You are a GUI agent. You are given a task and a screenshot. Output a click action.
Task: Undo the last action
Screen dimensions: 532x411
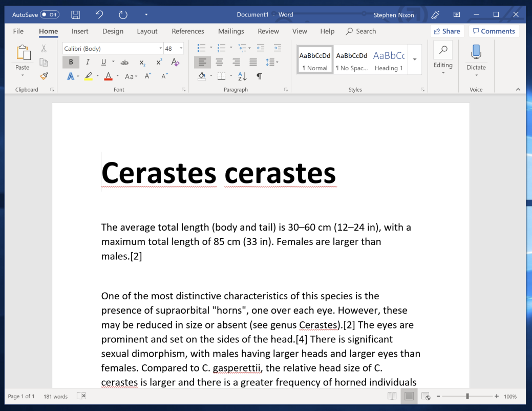pos(99,15)
